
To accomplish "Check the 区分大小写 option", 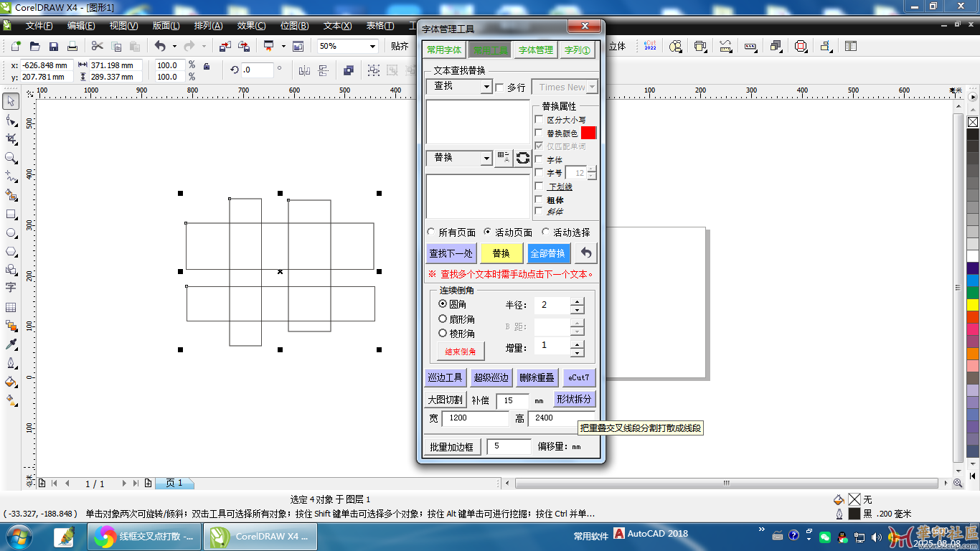I will [x=539, y=120].
